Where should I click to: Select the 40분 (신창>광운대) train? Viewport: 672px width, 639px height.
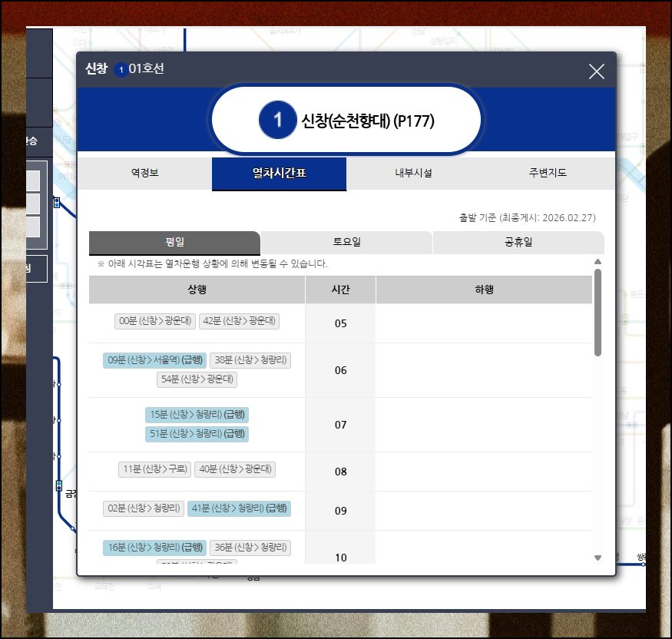tap(235, 469)
